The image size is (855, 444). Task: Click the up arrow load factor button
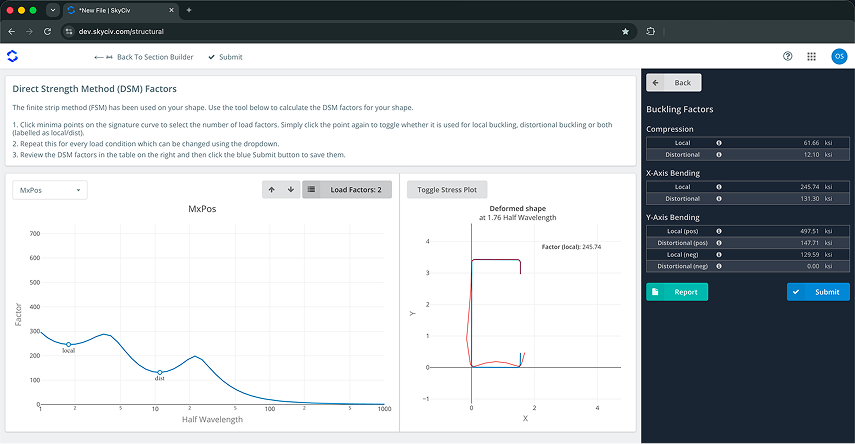pos(272,190)
